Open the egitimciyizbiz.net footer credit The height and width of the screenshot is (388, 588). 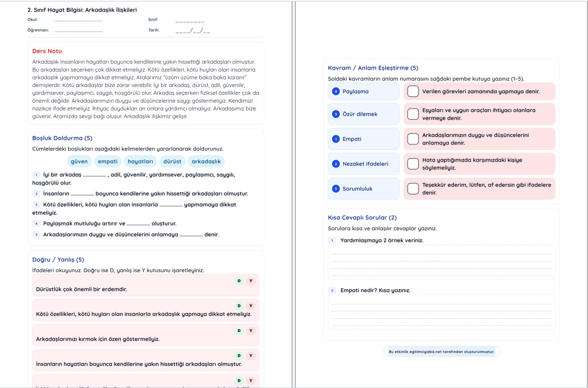(441, 352)
